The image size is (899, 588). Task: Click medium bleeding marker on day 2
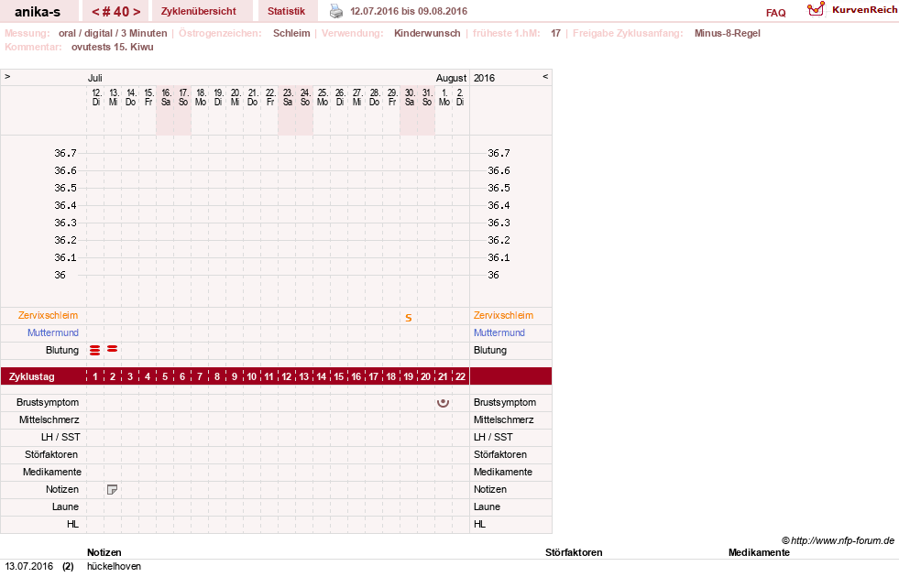113,348
